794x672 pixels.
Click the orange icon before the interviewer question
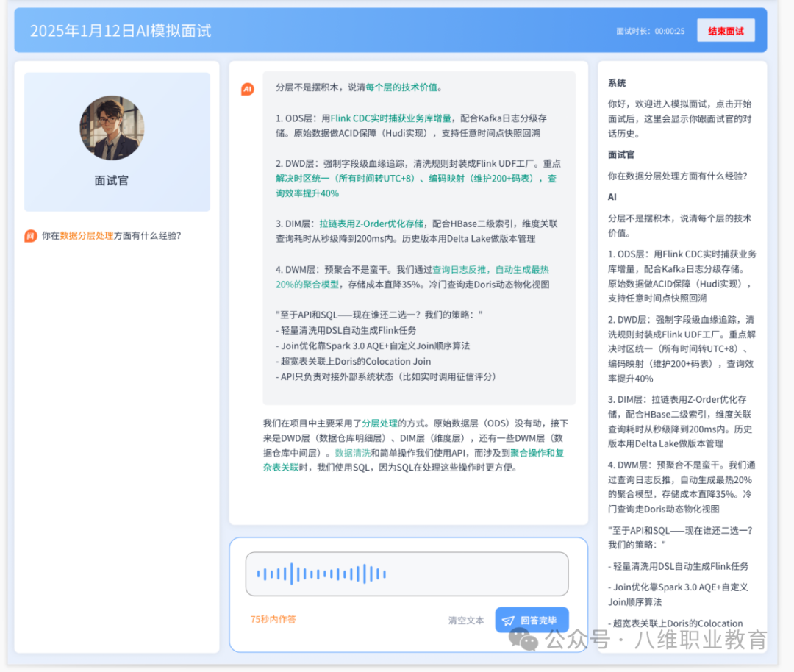pos(31,236)
